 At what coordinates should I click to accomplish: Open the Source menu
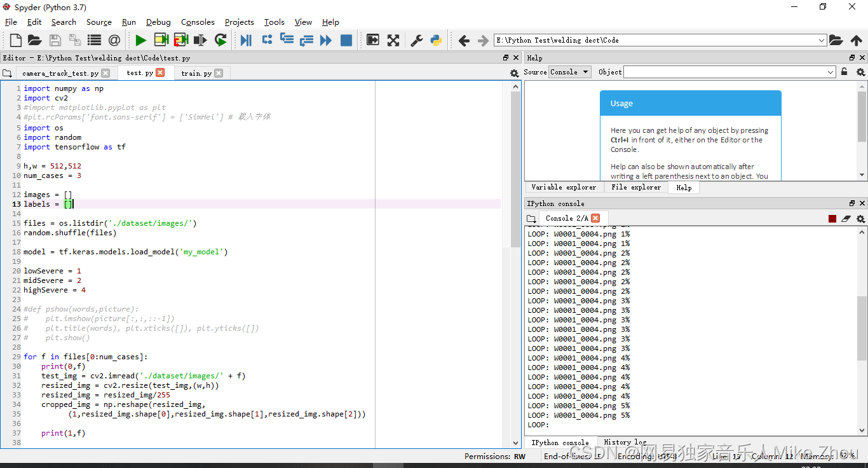[98, 22]
